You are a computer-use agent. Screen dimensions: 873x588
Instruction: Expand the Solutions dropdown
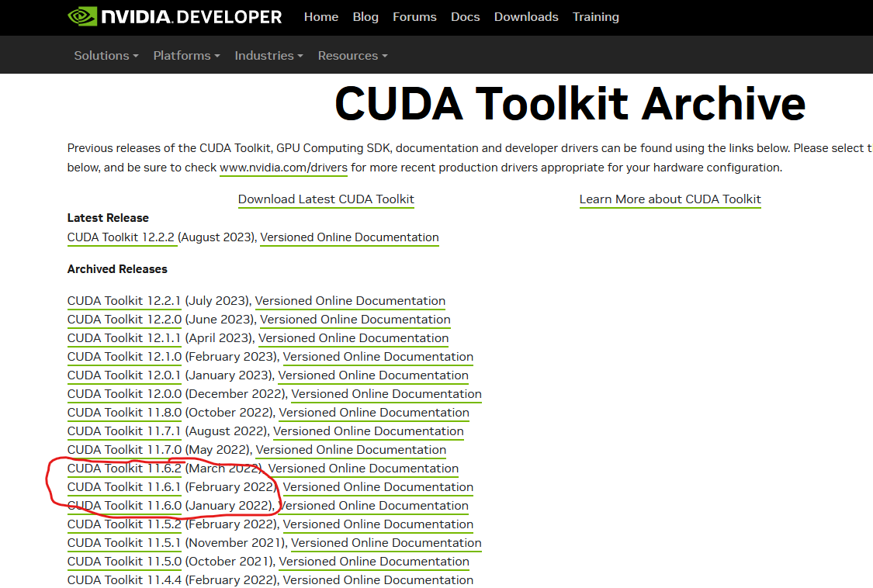106,56
